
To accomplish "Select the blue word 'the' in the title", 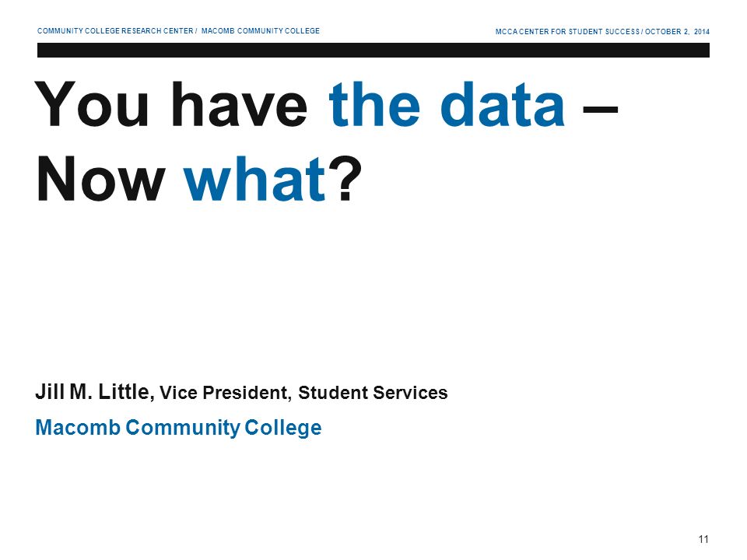I will 374,104.
